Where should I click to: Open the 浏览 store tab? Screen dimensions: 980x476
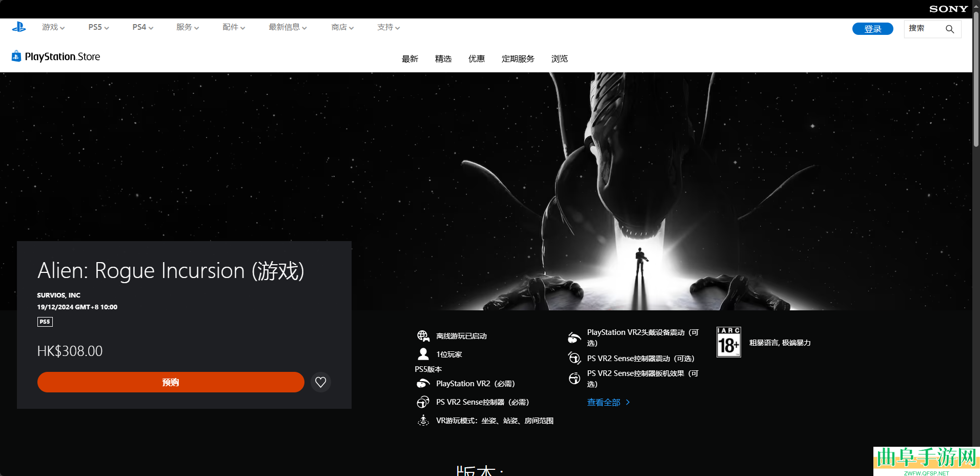click(x=560, y=59)
